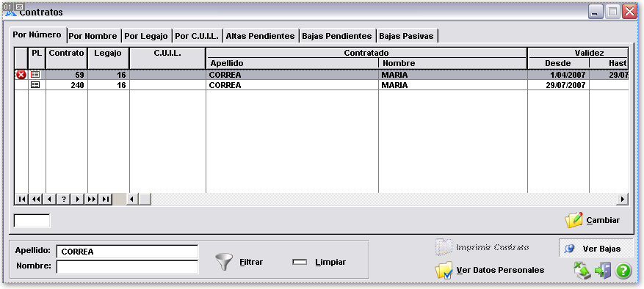Screen dimensions: 644x289
Task: Click Ver Datos Personales label
Action: [x=500, y=270]
